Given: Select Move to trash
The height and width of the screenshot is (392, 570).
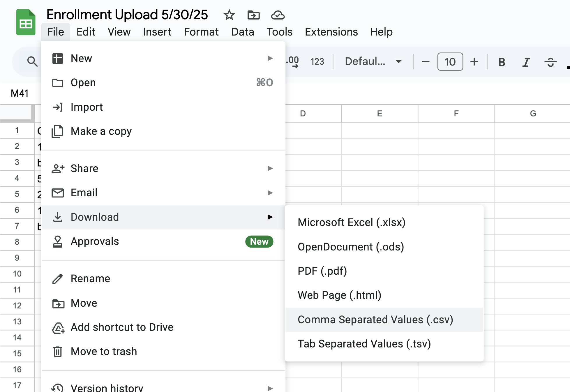Looking at the screenshot, I should pos(163,352).
